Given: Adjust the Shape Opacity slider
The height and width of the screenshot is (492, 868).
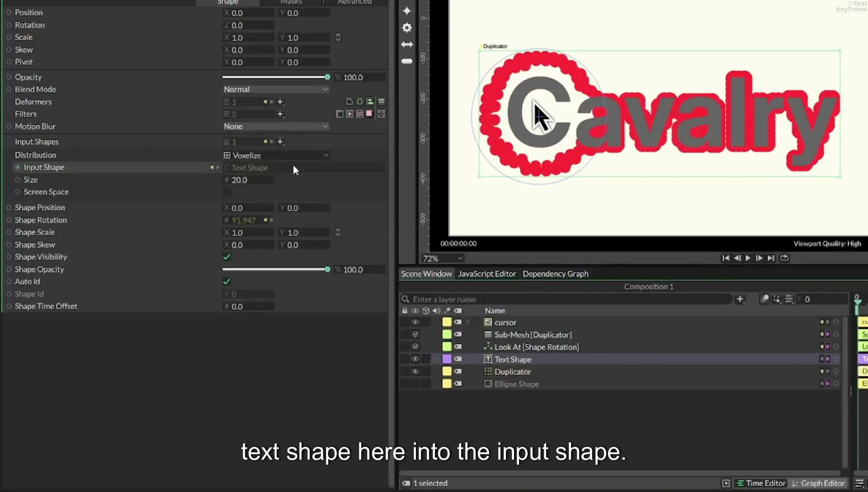Looking at the screenshot, I should click(x=276, y=270).
